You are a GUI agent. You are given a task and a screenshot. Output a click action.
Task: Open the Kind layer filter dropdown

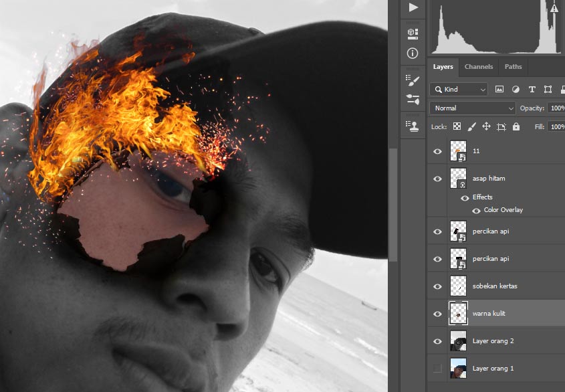458,90
